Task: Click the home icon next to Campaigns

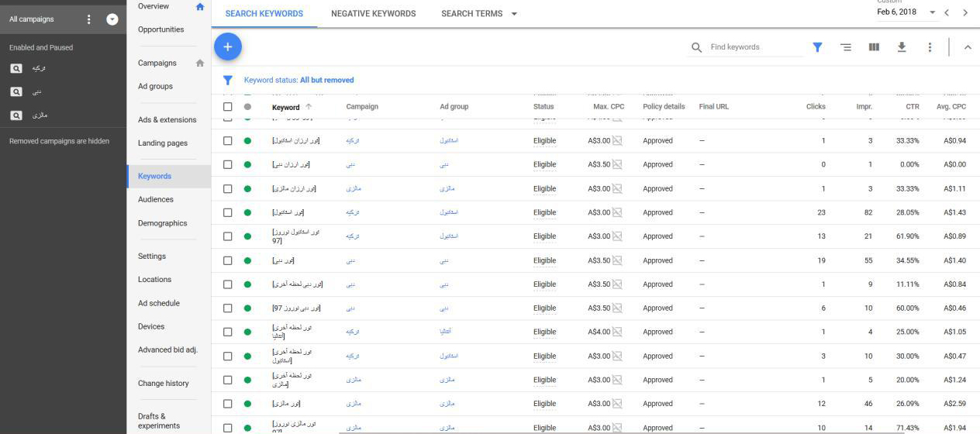Action: tap(200, 63)
